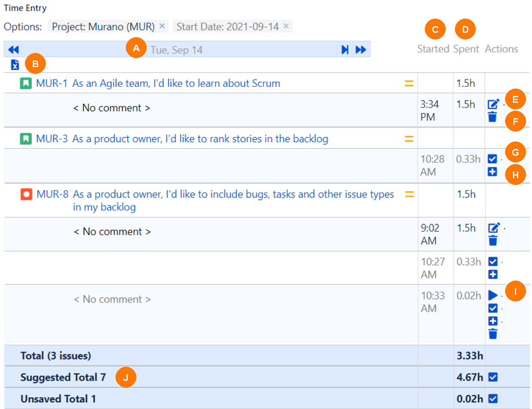Open the MUR-1 issue link
Screen dimensions: 532x409
tap(52, 83)
